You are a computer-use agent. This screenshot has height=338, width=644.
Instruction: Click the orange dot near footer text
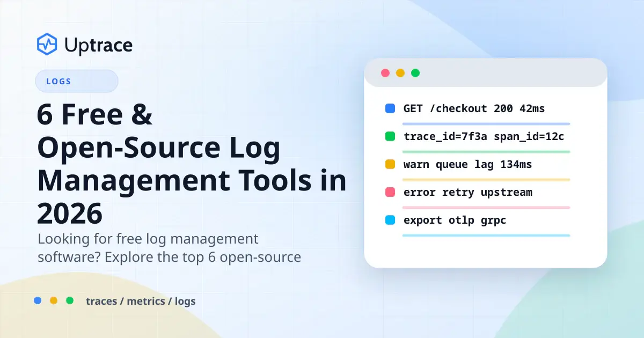[x=54, y=300]
